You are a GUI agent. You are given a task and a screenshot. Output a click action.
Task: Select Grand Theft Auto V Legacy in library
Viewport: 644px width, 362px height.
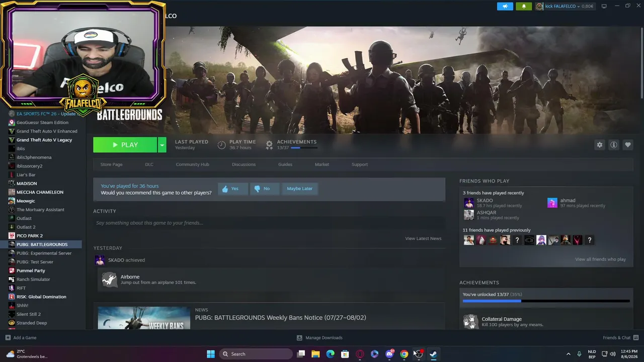click(44, 140)
